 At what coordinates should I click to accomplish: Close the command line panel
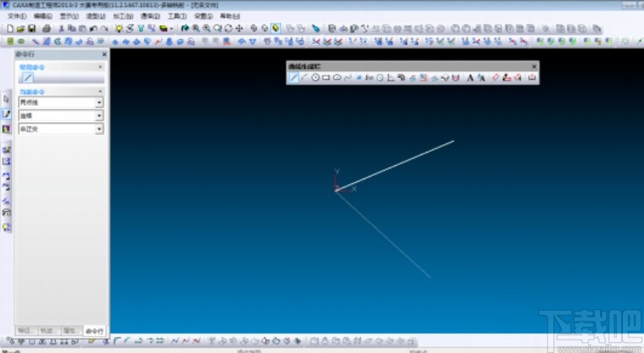click(104, 54)
